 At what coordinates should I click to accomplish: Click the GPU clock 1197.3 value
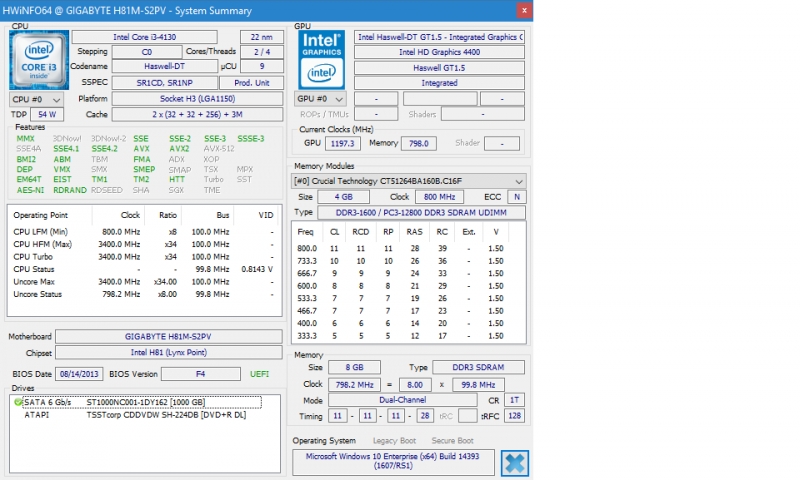[342, 144]
